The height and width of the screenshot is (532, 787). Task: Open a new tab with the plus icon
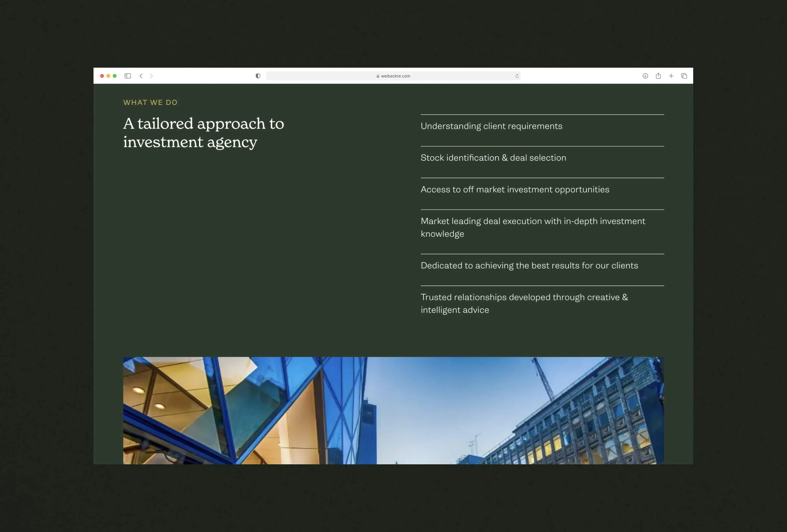pyautogui.click(x=671, y=76)
